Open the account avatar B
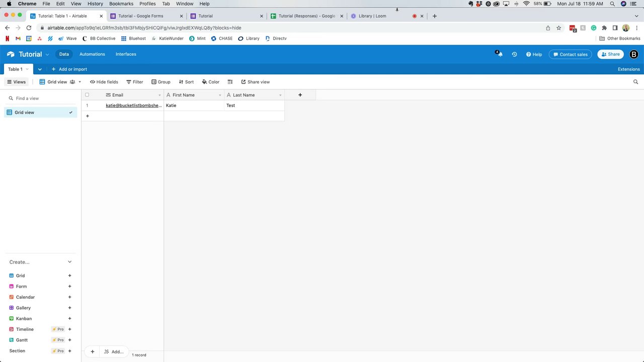Image resolution: width=644 pixels, height=362 pixels. (633, 54)
